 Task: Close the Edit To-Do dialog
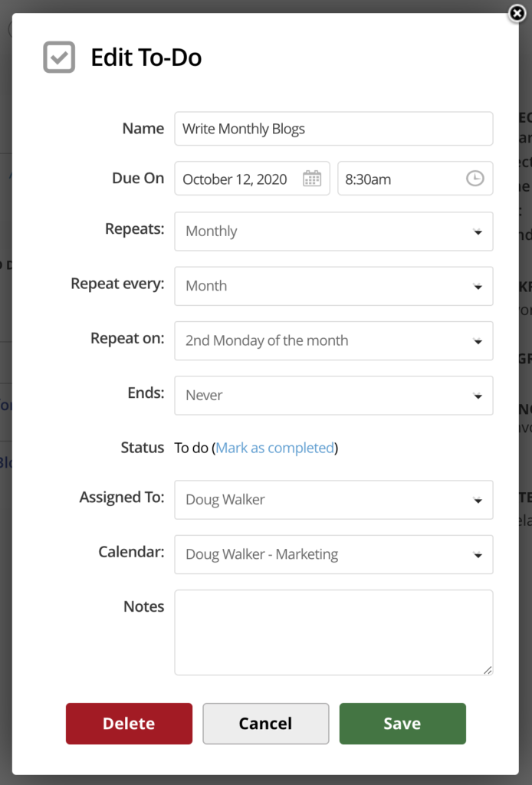point(517,13)
